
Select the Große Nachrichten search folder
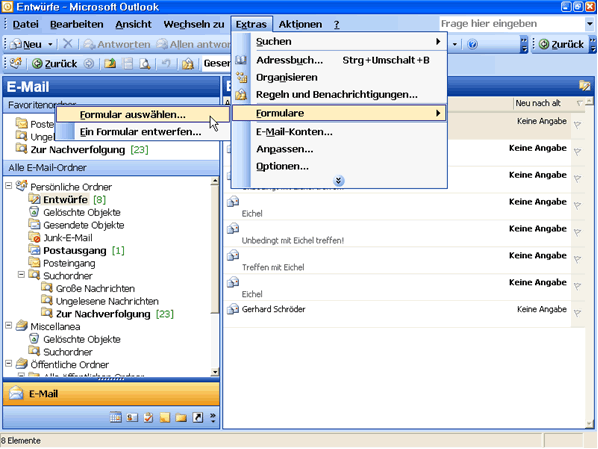tap(88, 288)
